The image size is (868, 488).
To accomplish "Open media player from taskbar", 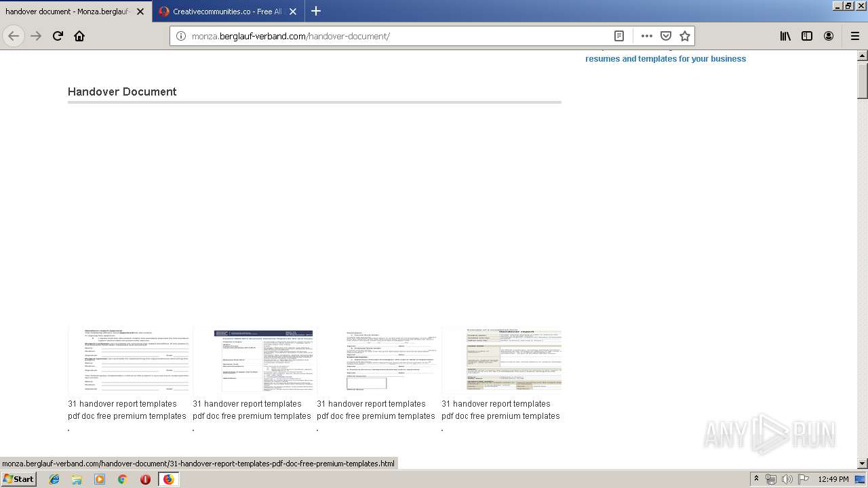I will pos(100,479).
